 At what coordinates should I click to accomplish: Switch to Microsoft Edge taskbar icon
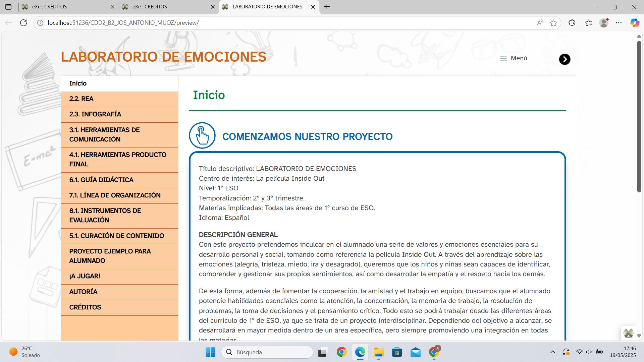360,352
